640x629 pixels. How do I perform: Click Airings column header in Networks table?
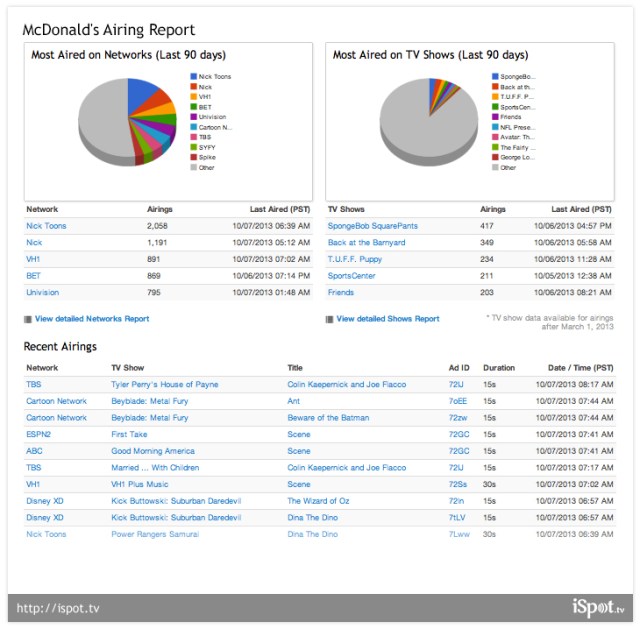pyautogui.click(x=160, y=209)
